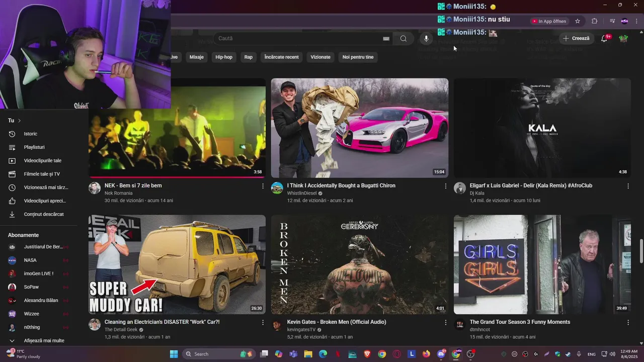The height and width of the screenshot is (362, 644).
Task: Open YouTube notifications bell
Action: (605, 38)
